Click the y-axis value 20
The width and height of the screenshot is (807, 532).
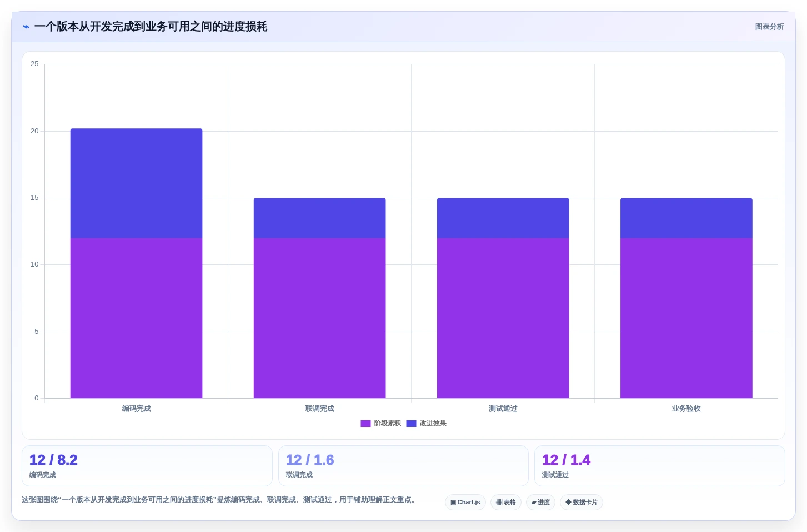coord(34,131)
